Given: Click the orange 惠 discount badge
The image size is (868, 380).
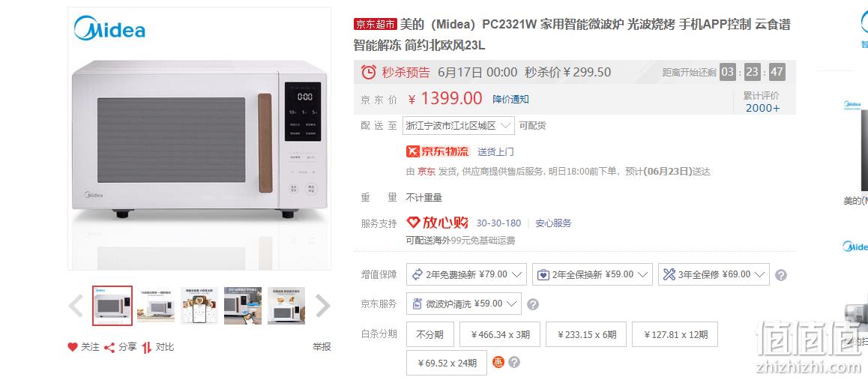Looking at the screenshot, I should click(498, 362).
